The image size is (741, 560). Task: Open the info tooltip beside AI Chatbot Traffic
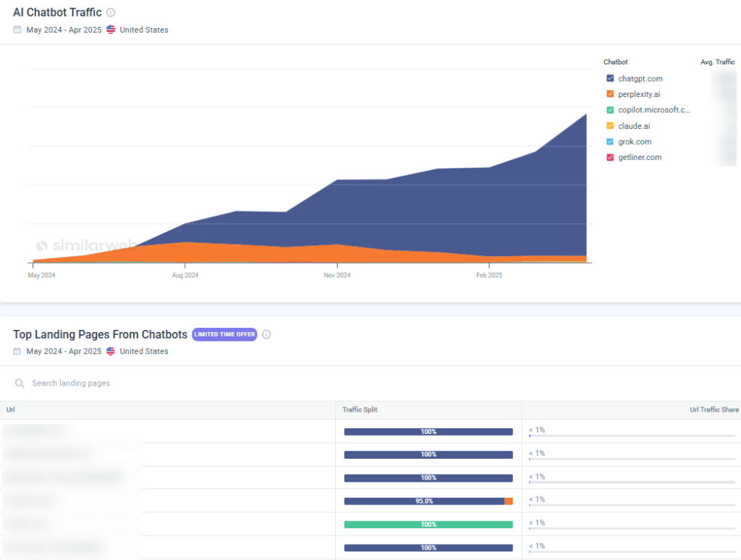pyautogui.click(x=111, y=12)
